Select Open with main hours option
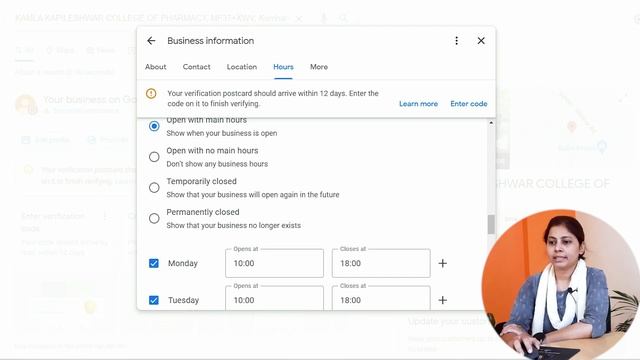 pos(154,126)
